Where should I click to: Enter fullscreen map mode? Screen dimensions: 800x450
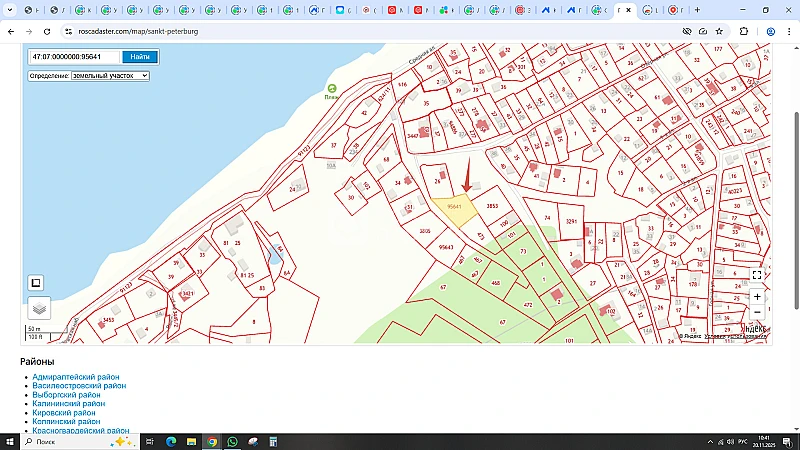point(757,275)
